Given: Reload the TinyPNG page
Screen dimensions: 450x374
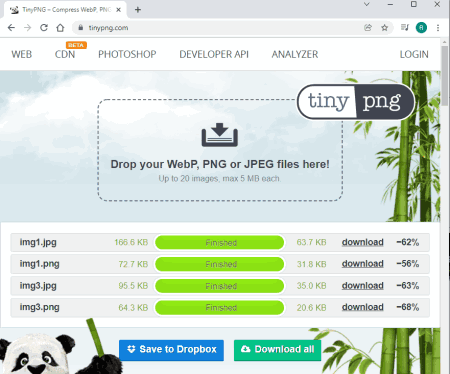Looking at the screenshot, I should pos(44,28).
